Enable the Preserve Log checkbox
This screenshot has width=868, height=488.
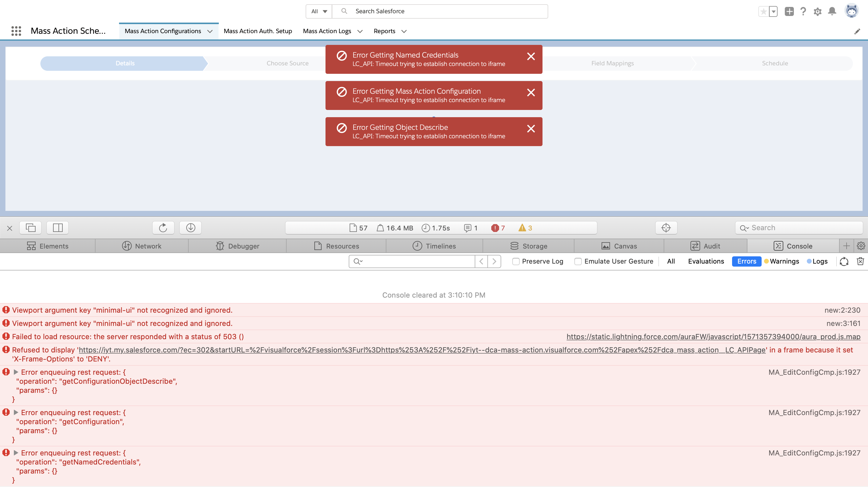pos(516,261)
